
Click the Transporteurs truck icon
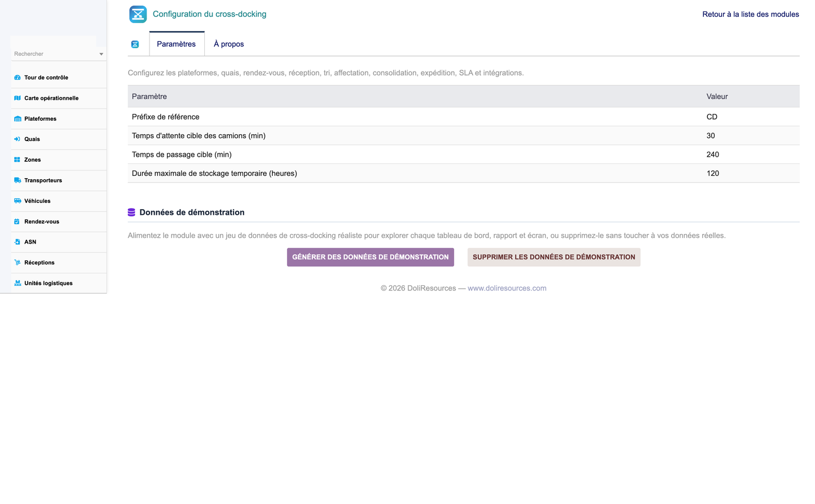pos(17,180)
